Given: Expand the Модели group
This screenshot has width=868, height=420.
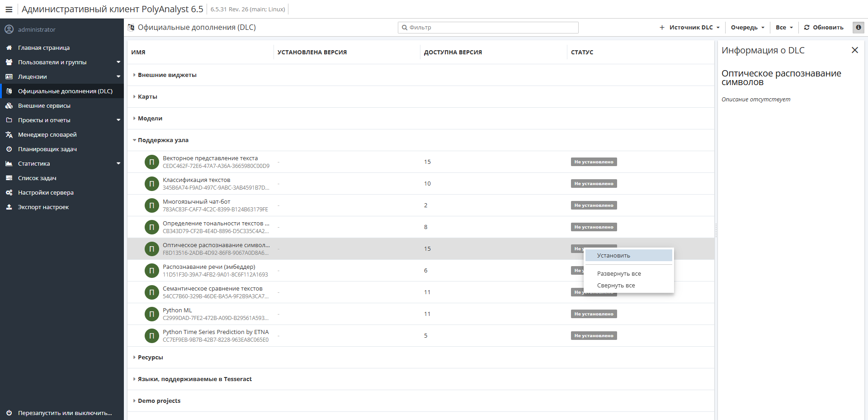Looking at the screenshot, I should point(134,118).
